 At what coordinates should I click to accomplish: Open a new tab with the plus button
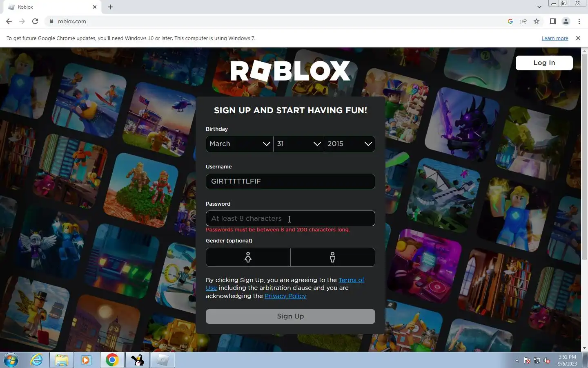click(110, 7)
